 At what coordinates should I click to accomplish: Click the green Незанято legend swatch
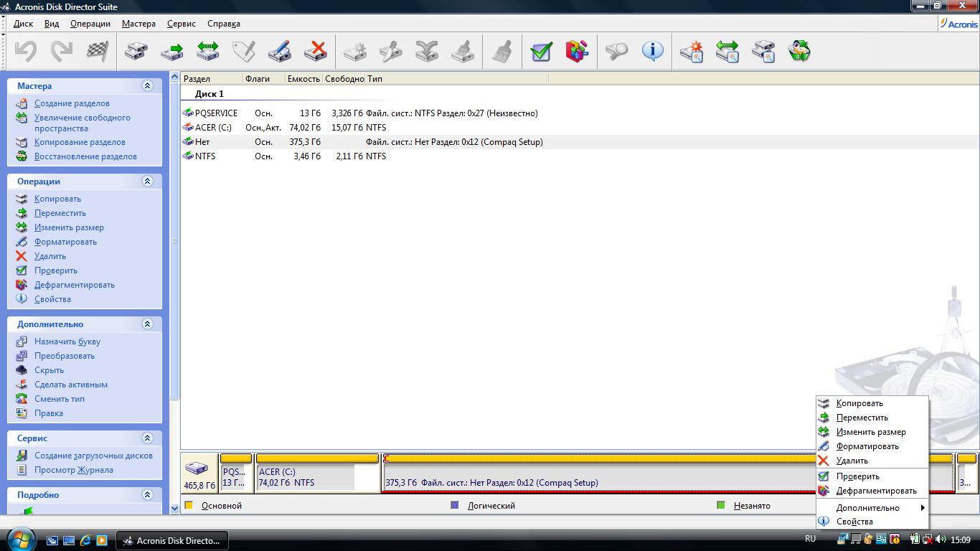(721, 505)
